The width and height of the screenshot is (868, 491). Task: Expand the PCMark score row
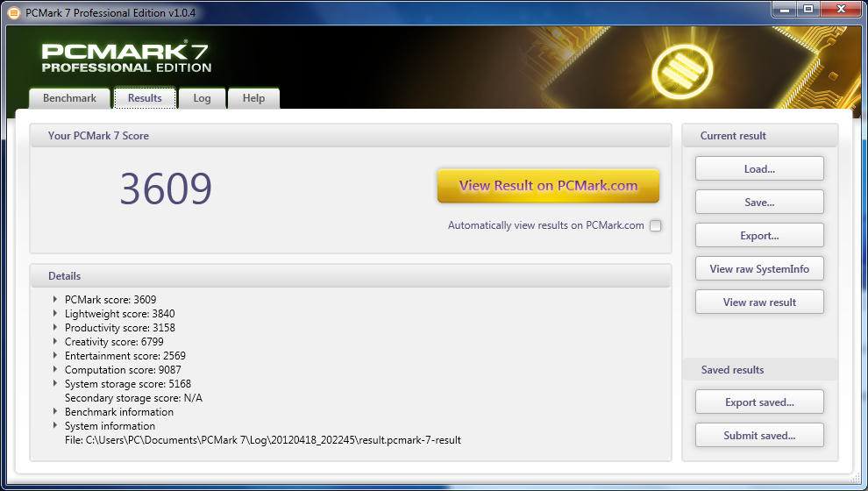tap(55, 299)
